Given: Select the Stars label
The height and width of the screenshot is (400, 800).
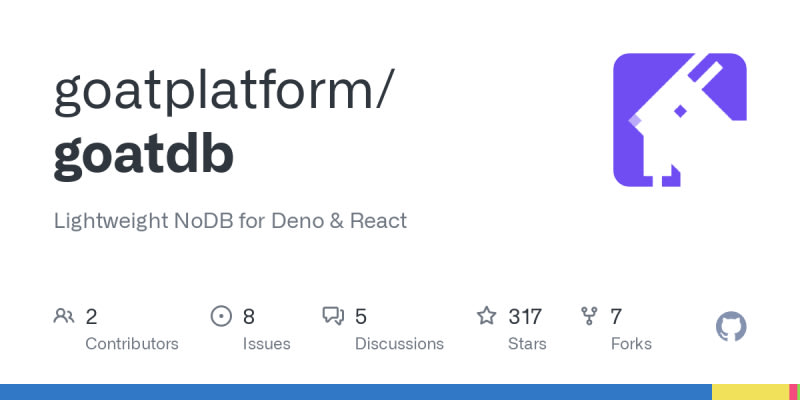Looking at the screenshot, I should point(527,344).
